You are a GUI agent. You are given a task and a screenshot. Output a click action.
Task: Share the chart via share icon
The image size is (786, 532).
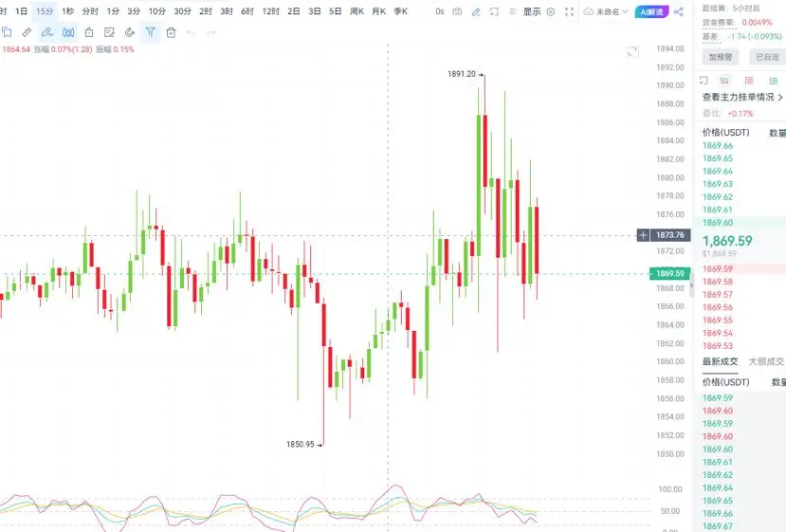tap(679, 11)
